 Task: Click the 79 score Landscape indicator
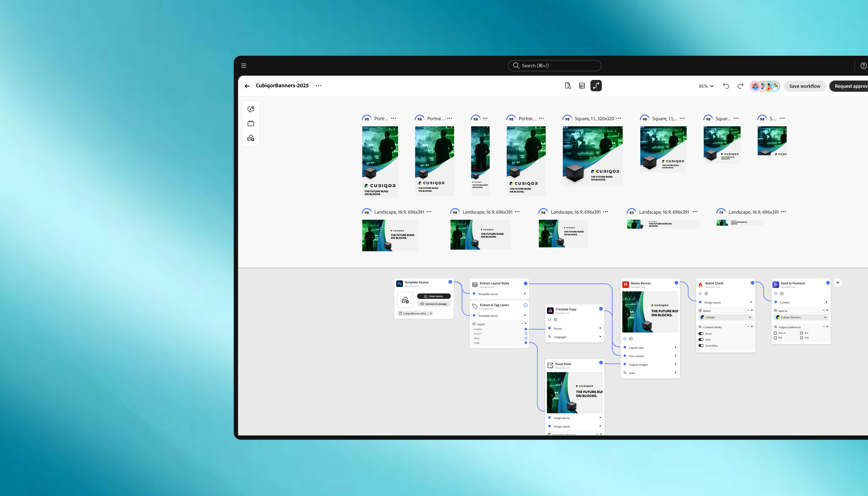pyautogui.click(x=721, y=212)
